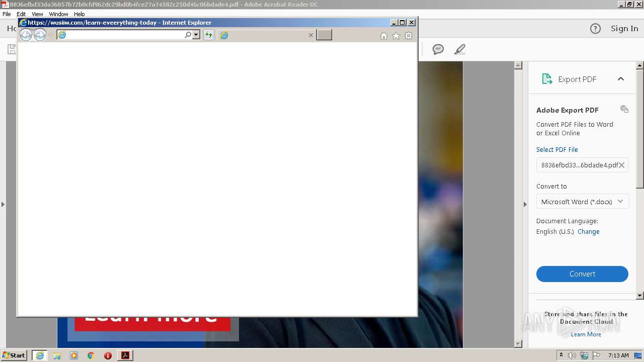Open recent pages dropdown beside forward button
The width and height of the screenshot is (644, 362).
point(51,35)
